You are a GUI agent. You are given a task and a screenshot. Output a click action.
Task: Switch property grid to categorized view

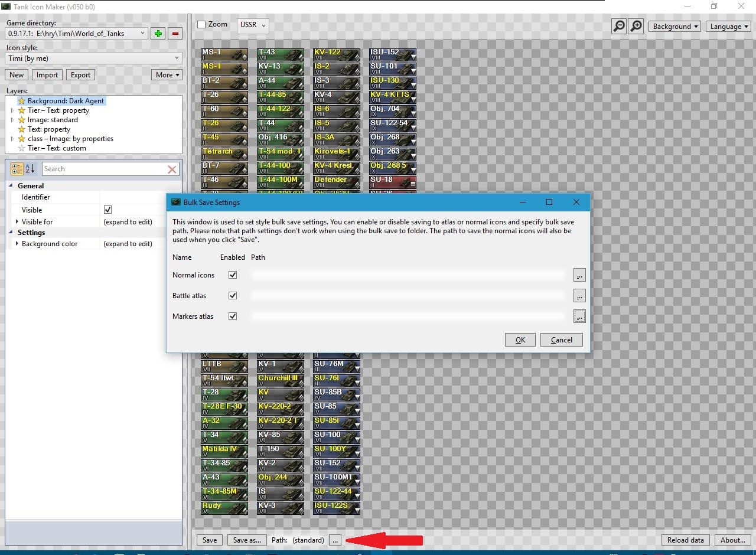click(17, 169)
